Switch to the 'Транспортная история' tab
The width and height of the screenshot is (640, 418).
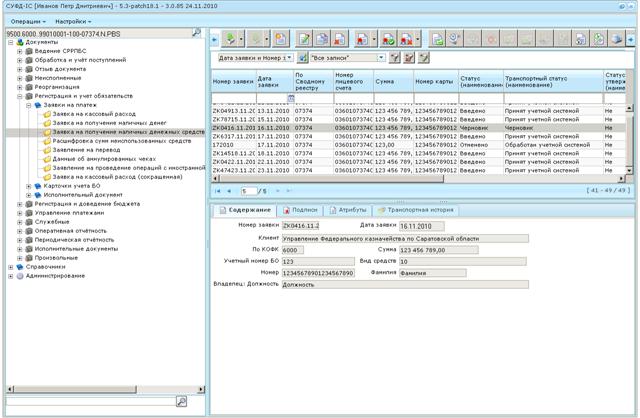point(416,210)
